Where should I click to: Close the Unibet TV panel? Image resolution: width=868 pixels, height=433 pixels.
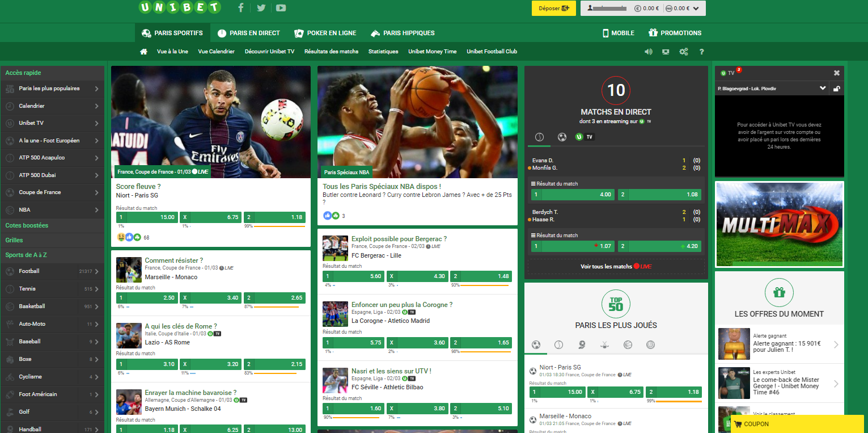(x=837, y=73)
